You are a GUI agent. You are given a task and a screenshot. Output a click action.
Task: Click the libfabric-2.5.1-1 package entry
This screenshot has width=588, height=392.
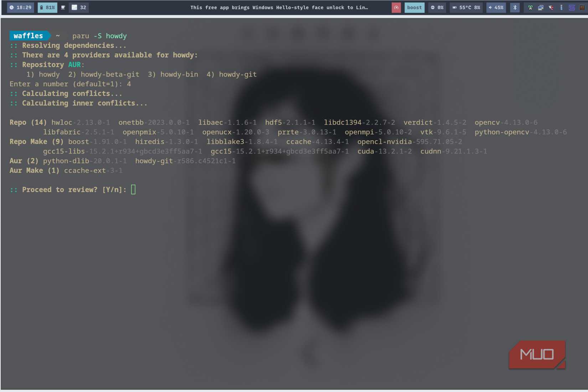coord(79,132)
